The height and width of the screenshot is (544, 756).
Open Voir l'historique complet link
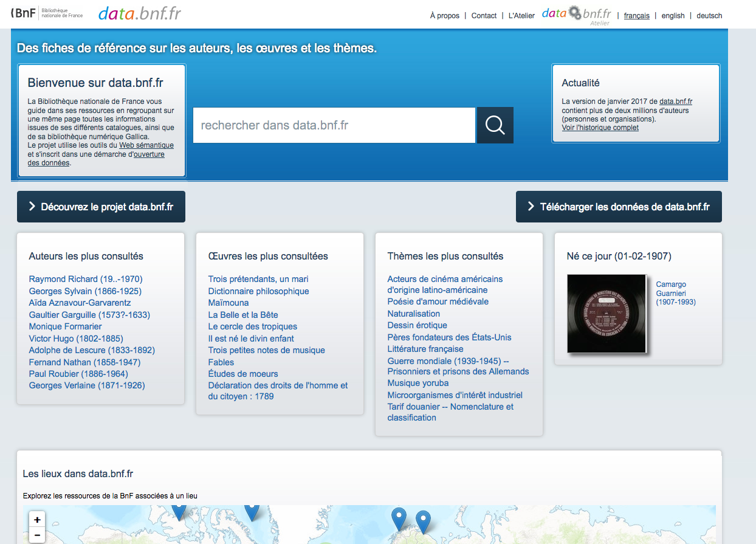pyautogui.click(x=600, y=128)
